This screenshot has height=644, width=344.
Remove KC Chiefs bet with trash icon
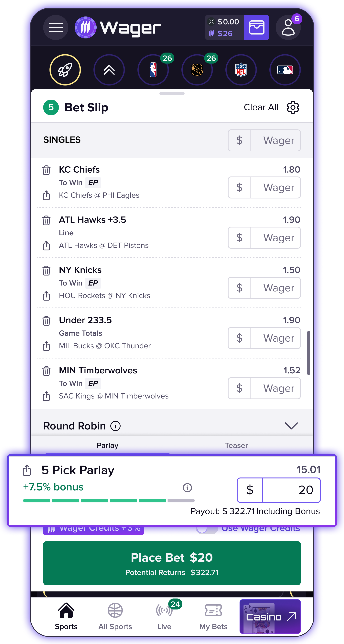tap(46, 170)
